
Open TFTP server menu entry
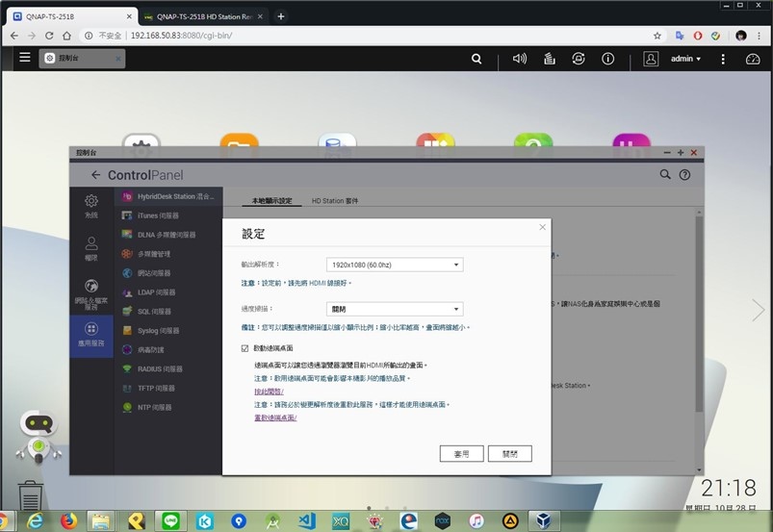[168, 389]
